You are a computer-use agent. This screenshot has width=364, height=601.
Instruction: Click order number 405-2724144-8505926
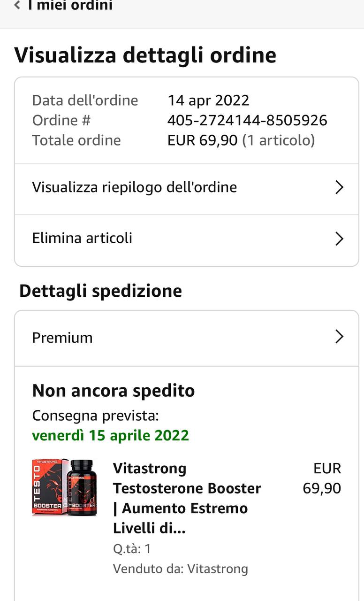coord(247,120)
